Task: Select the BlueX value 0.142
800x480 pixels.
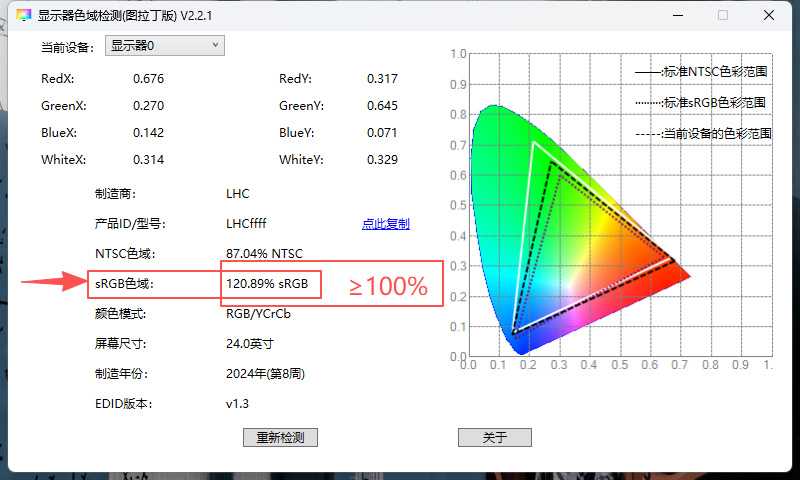Action: click(148, 133)
